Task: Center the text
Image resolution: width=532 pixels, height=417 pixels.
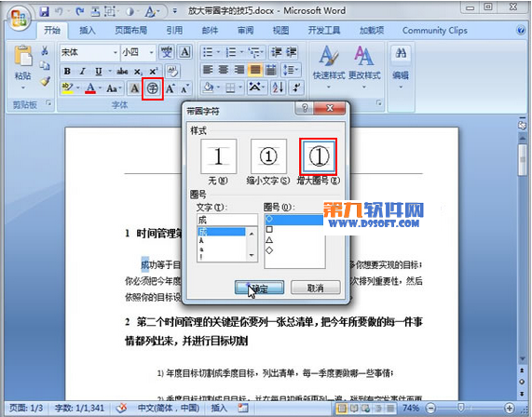Action: [x=223, y=70]
